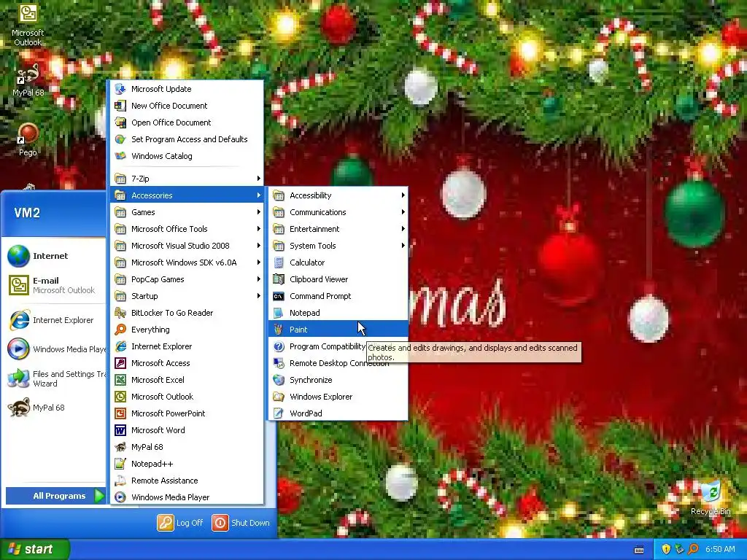Click the Open Office Document icon
Viewport: 747px width, 560px height.
tap(120, 122)
